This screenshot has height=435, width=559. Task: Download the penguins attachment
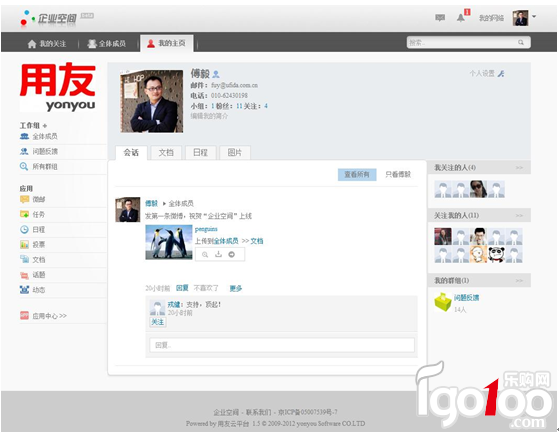218,254
